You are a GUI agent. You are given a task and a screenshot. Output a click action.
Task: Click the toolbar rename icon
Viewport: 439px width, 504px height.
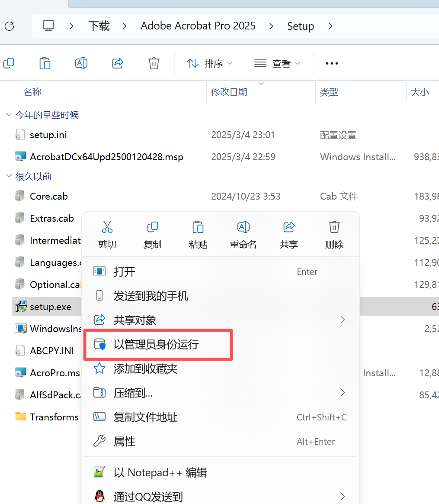tap(81, 63)
